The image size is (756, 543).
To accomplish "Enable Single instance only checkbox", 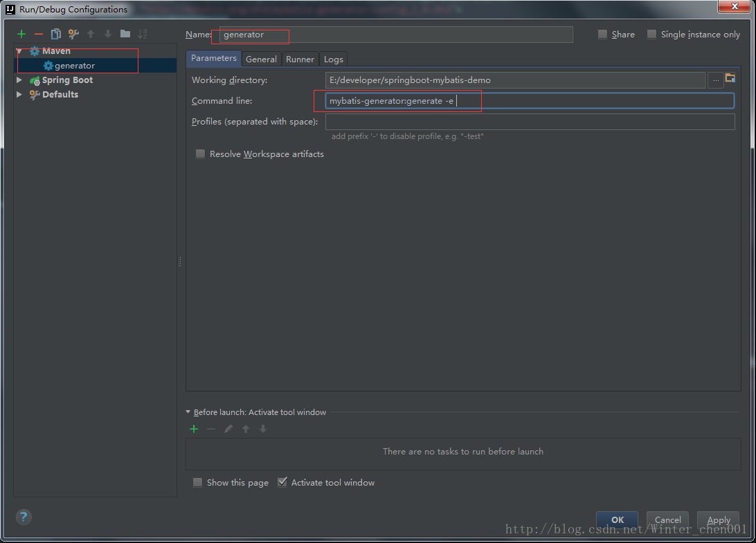I will [651, 34].
